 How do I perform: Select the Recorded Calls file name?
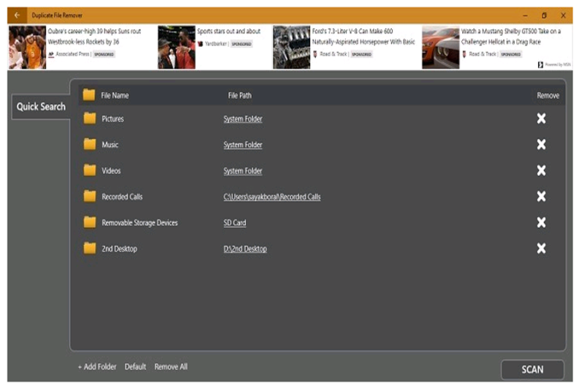point(122,197)
